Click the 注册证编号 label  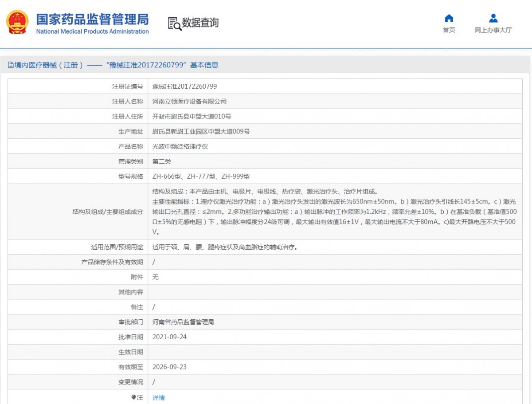128,86
